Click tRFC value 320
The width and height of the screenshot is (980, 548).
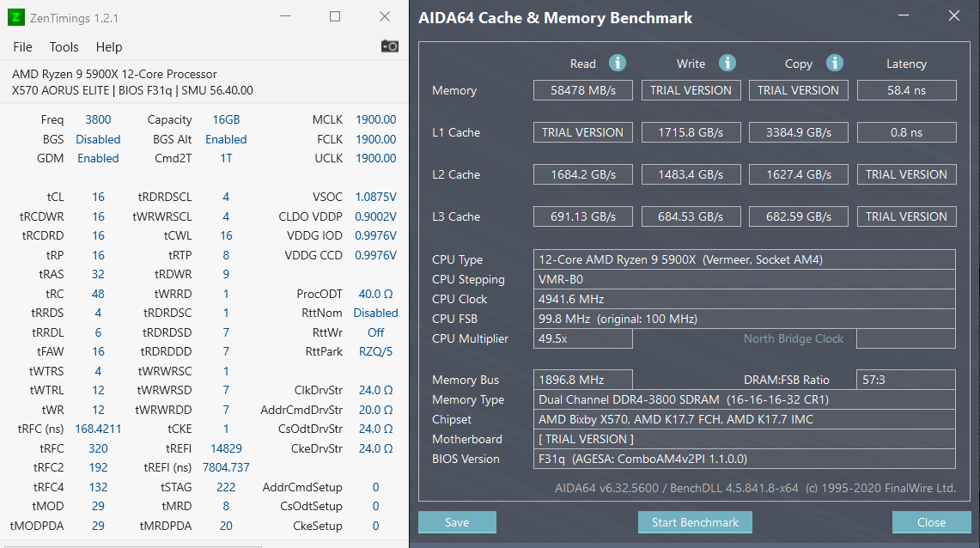coord(98,448)
